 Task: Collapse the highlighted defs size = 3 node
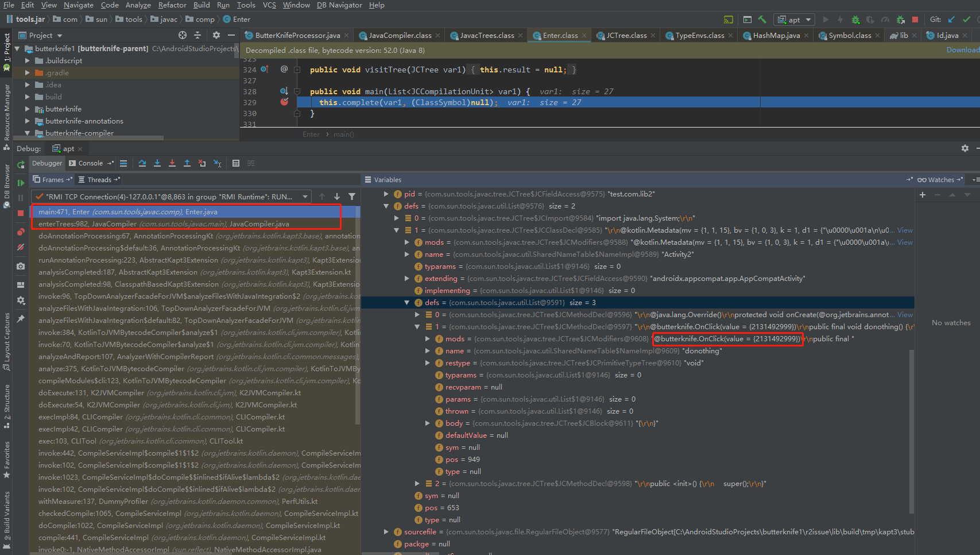pos(407,303)
